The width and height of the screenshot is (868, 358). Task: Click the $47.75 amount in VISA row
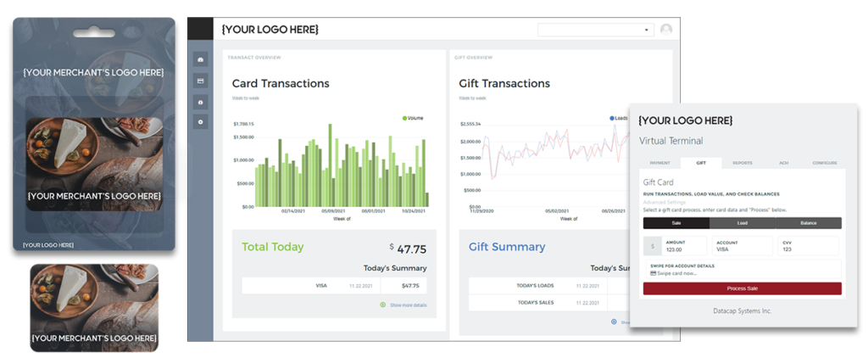click(x=410, y=286)
